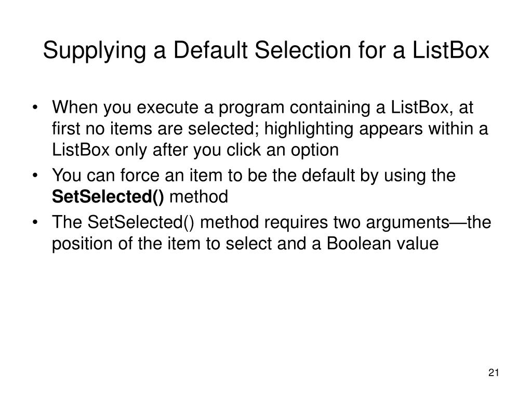This screenshot has width=532, height=399.
Task: Click the line starting 'You can force'
Action: (x=254, y=176)
